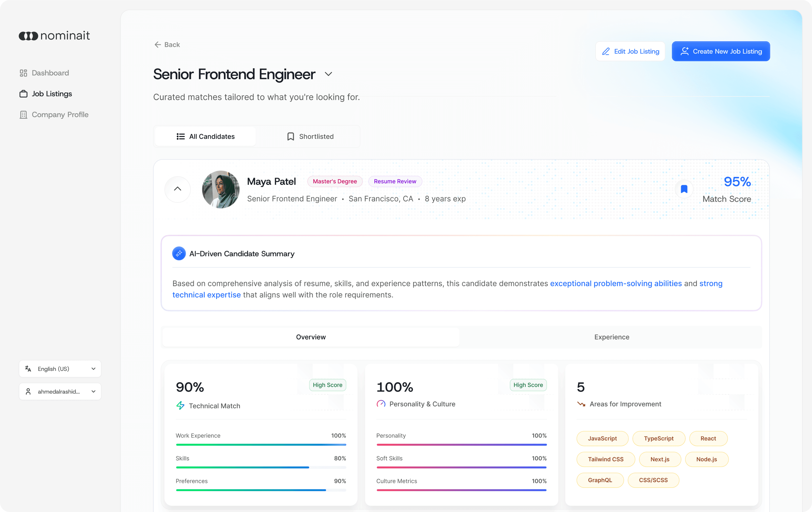The width and height of the screenshot is (812, 512).
Task: Toggle the bookmark to shortlist Maya Patel
Action: 684,189
